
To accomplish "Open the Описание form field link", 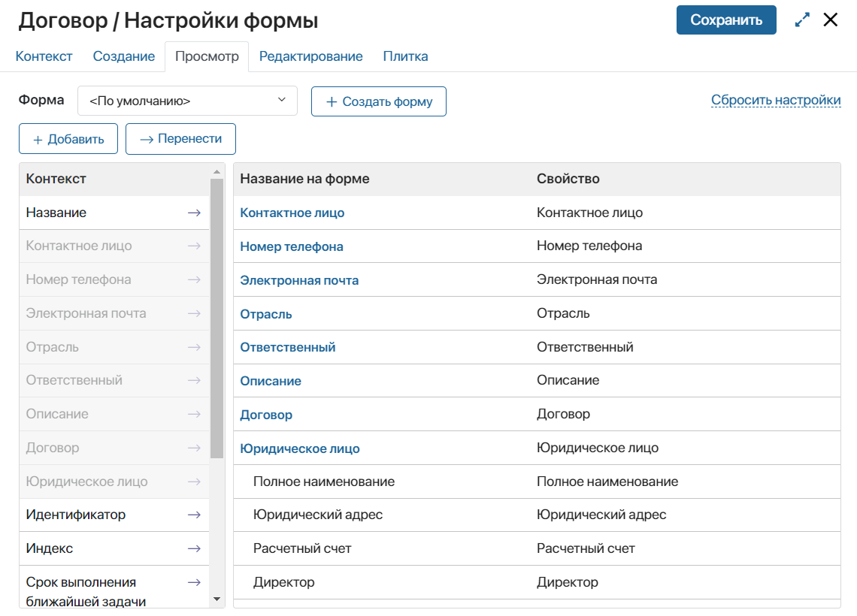I will (x=271, y=381).
